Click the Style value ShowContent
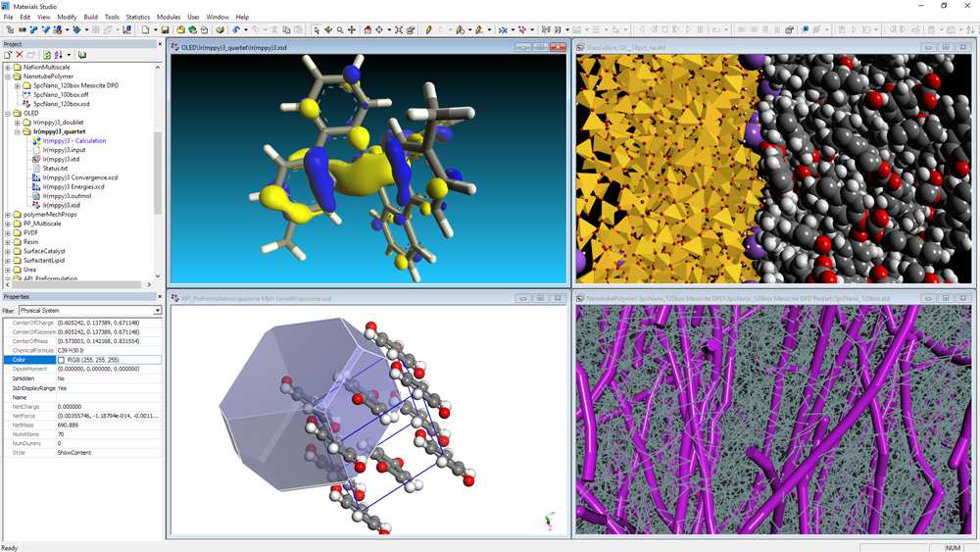Screen dimensions: 980x552 [x=74, y=453]
